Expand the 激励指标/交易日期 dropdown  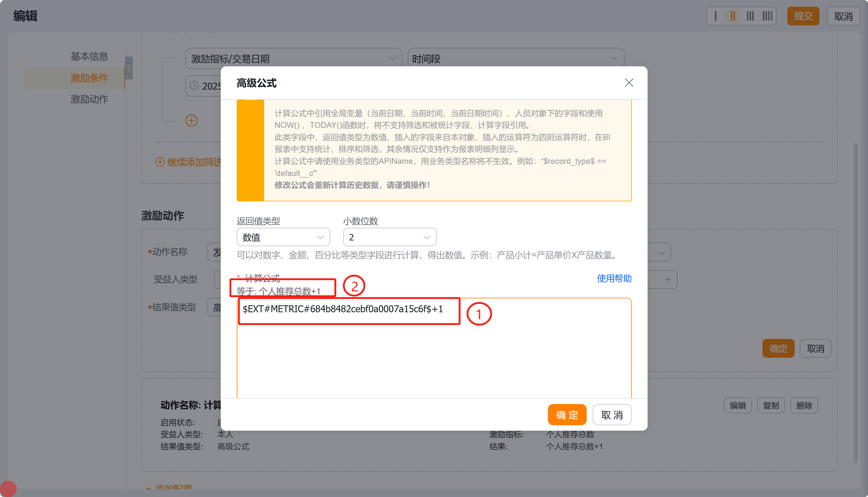293,59
